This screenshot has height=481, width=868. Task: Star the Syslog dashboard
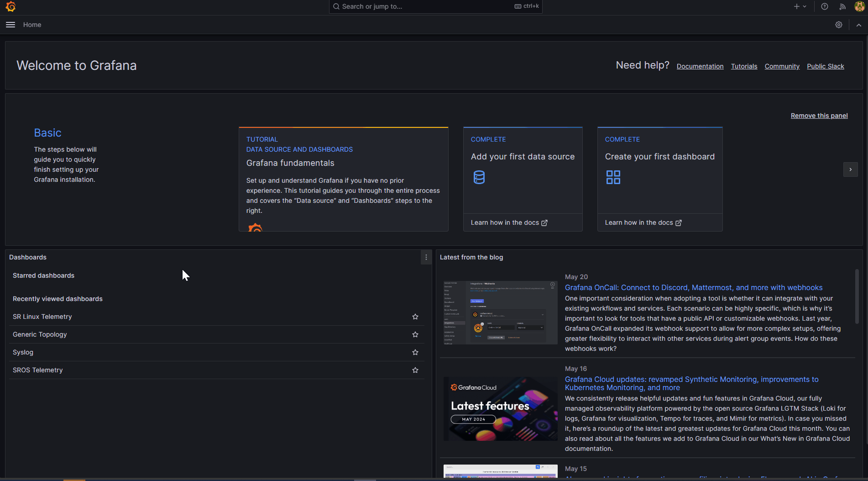[415, 352]
